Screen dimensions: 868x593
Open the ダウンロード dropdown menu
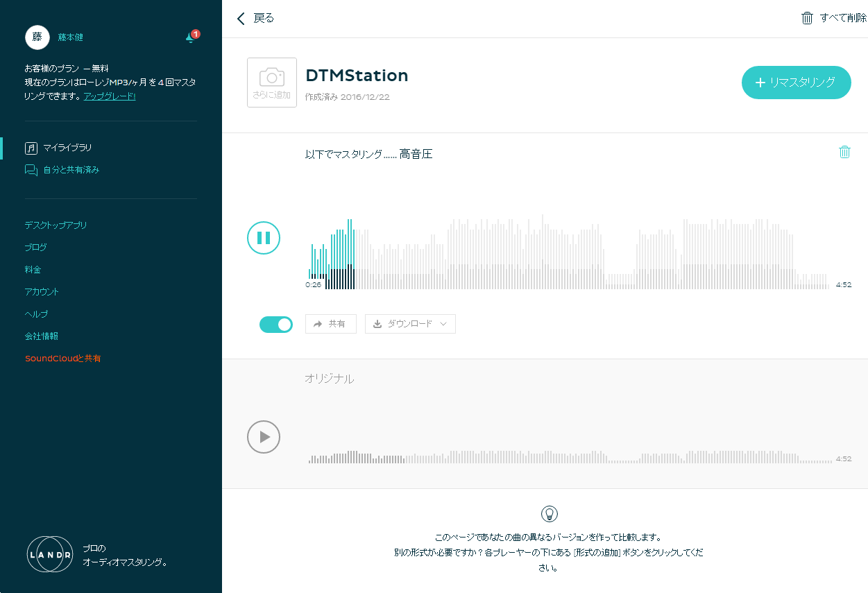(x=410, y=324)
